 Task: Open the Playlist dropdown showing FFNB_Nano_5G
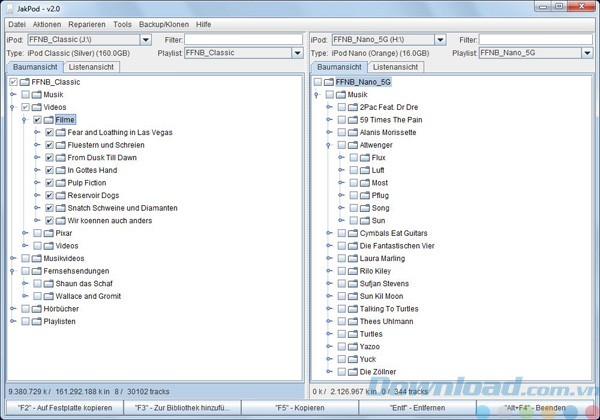point(535,53)
